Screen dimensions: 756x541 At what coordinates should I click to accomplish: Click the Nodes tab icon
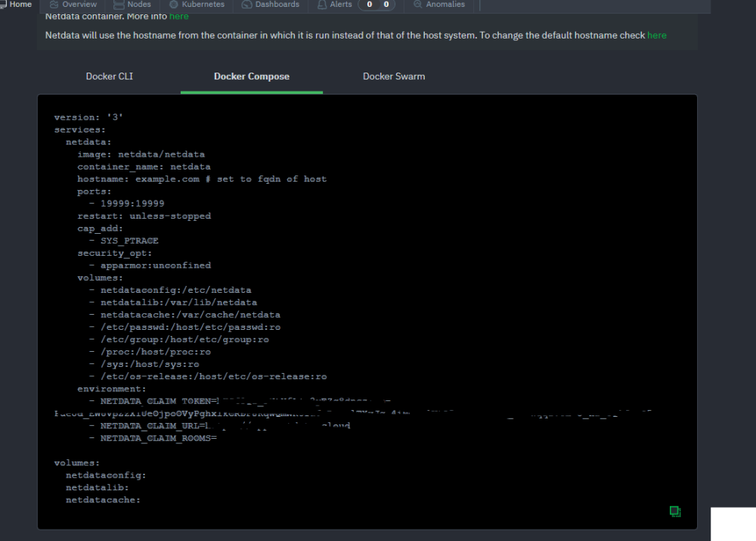click(119, 5)
